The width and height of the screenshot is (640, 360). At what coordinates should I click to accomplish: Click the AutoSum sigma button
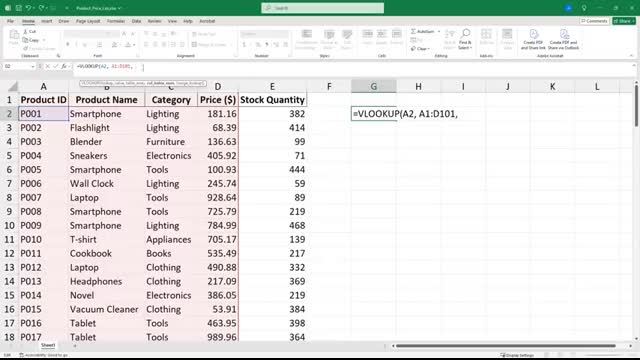[422, 31]
